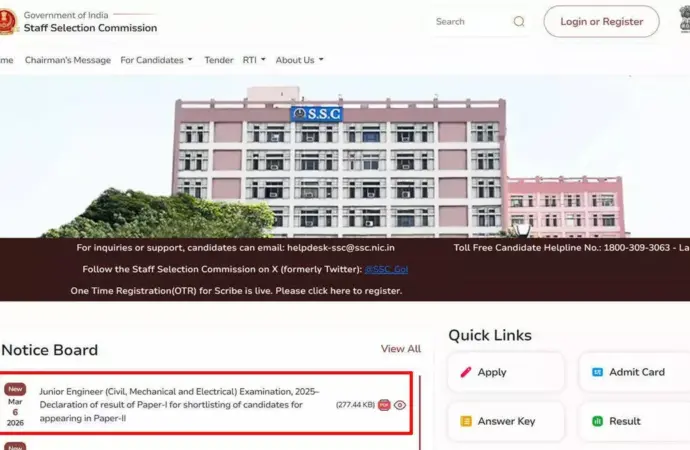Viewport: 690px width, 450px height.
Task: Expand the About Us dropdown
Action: [x=299, y=60]
